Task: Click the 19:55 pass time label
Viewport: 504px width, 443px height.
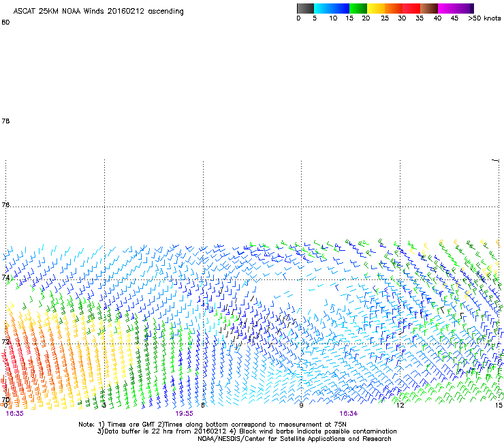Action: pos(184,414)
